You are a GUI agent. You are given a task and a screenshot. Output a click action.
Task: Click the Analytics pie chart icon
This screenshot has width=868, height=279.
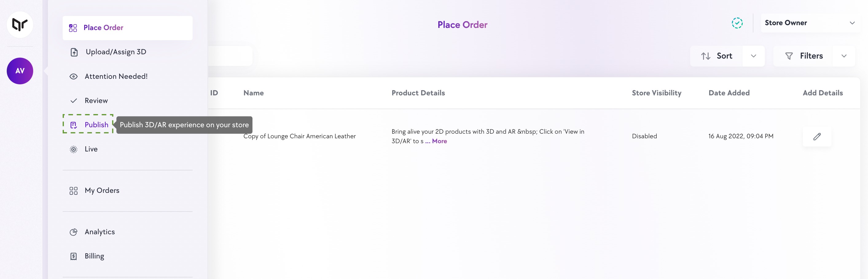coord(73,232)
